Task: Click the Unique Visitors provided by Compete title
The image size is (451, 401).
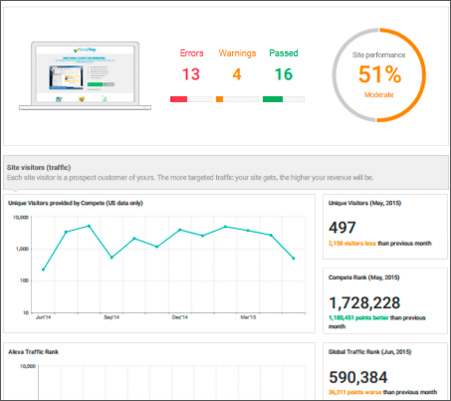Action: pyautogui.click(x=75, y=203)
